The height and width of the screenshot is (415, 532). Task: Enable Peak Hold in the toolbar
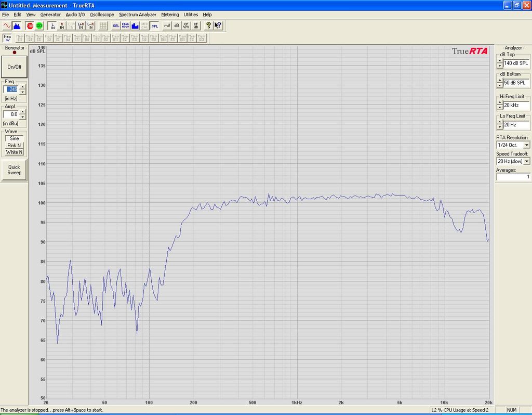(x=125, y=25)
